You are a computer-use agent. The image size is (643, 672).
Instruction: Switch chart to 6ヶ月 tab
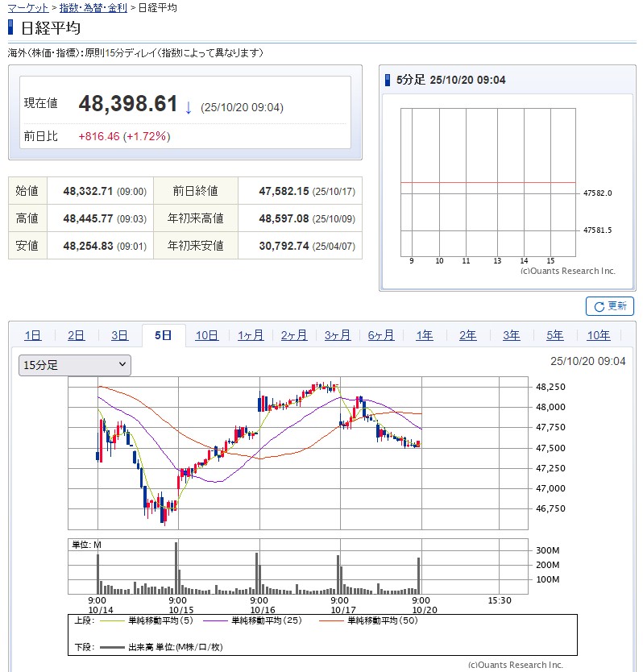[381, 335]
